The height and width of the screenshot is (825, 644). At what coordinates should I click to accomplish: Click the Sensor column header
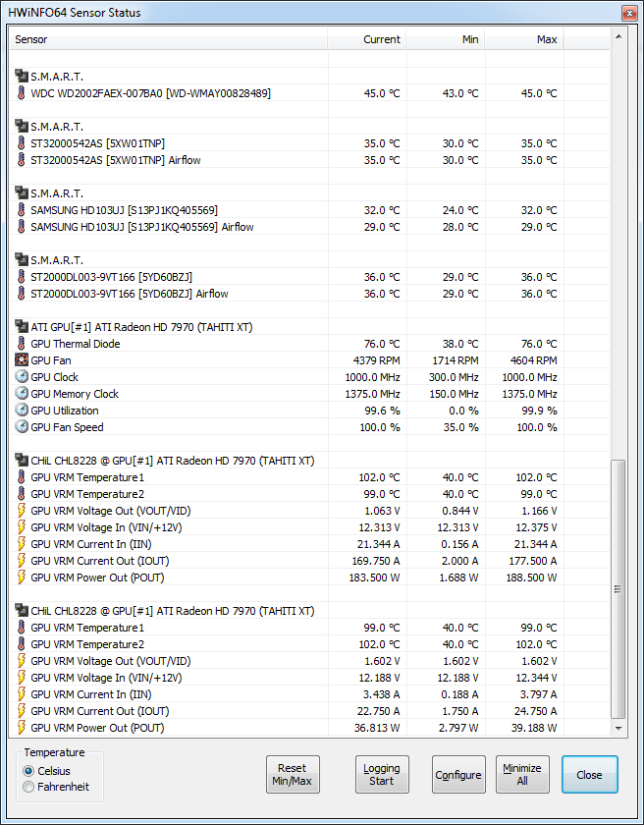pos(168,39)
